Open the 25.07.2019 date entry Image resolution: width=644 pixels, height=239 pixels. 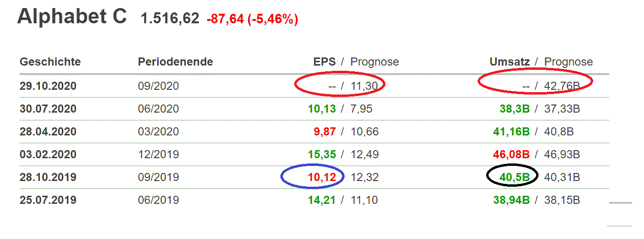click(x=48, y=200)
